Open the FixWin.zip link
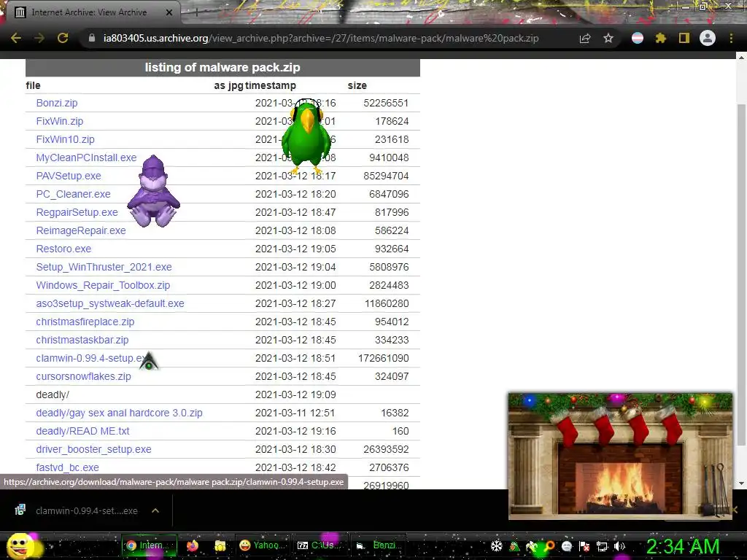The height and width of the screenshot is (560, 747). click(x=60, y=121)
